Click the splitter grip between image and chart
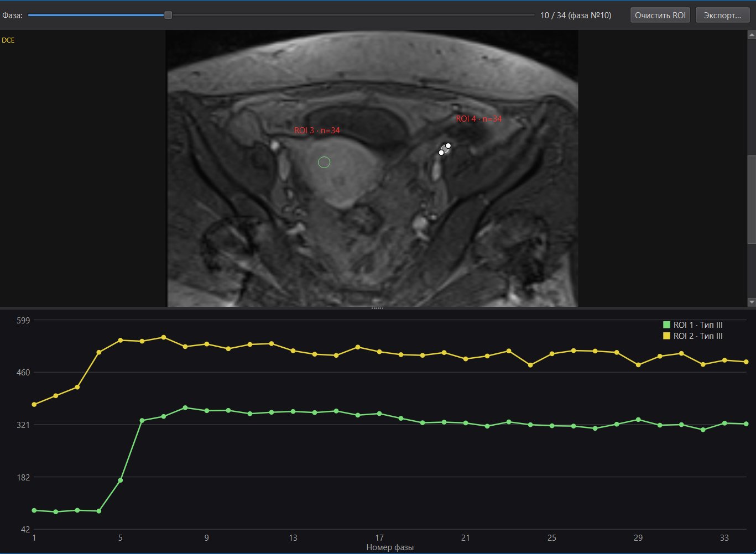Viewport: 756px width, 554px height. (378, 308)
